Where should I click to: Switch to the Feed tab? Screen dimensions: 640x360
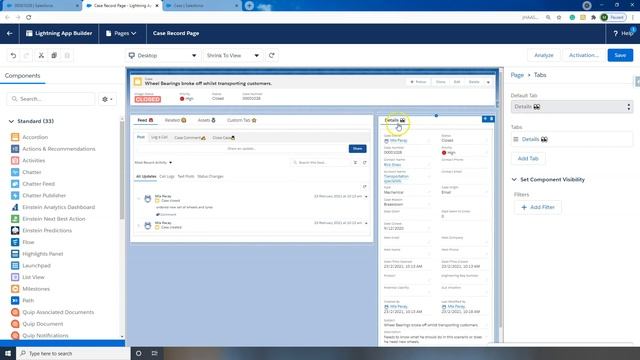point(145,120)
